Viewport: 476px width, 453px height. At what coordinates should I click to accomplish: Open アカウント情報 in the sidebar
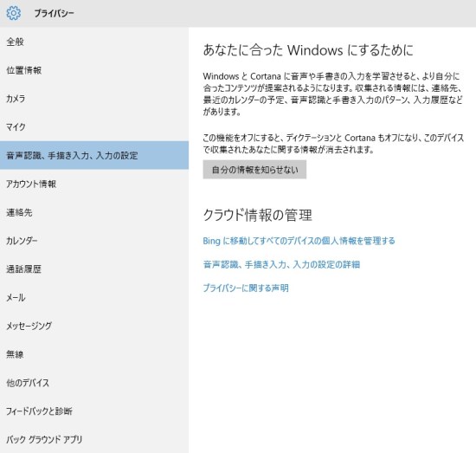pyautogui.click(x=94, y=184)
